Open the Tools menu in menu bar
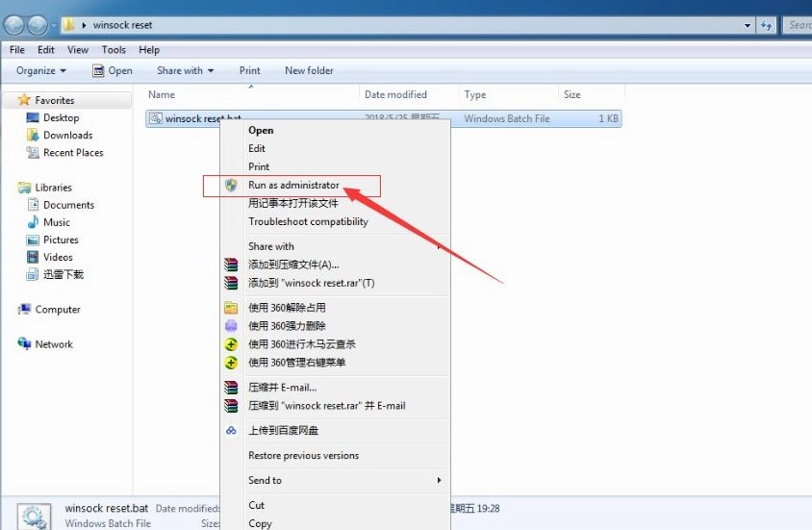This screenshot has width=812, height=530. tap(114, 50)
